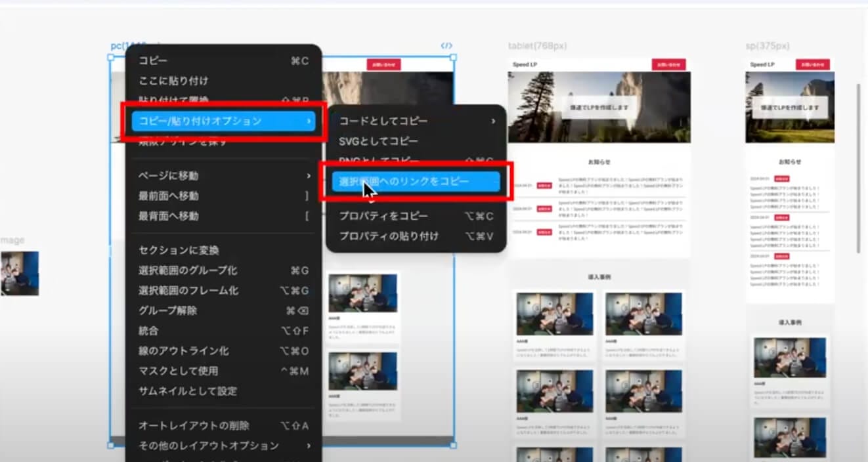Choose SVGとしてコピー from the submenu
The width and height of the screenshot is (868, 462).
click(378, 141)
